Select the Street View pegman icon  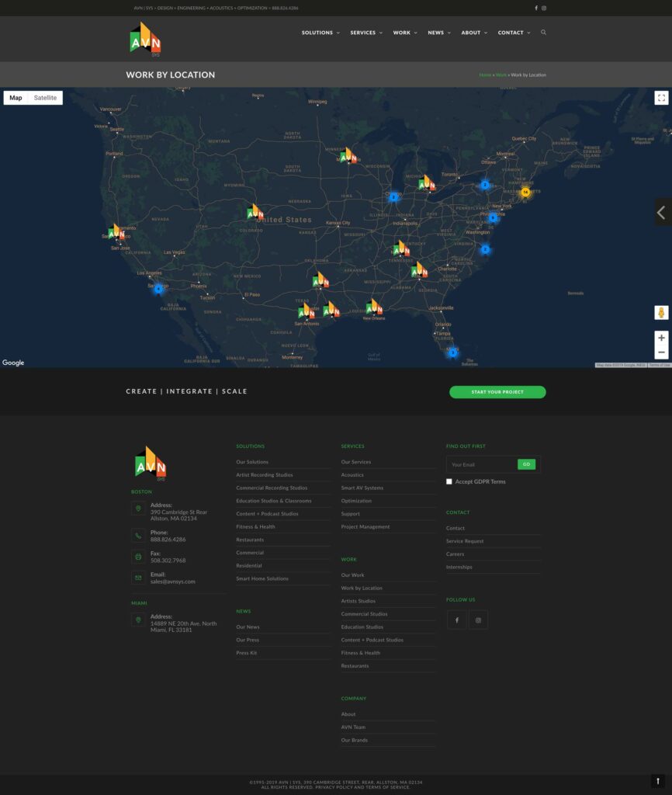(661, 313)
